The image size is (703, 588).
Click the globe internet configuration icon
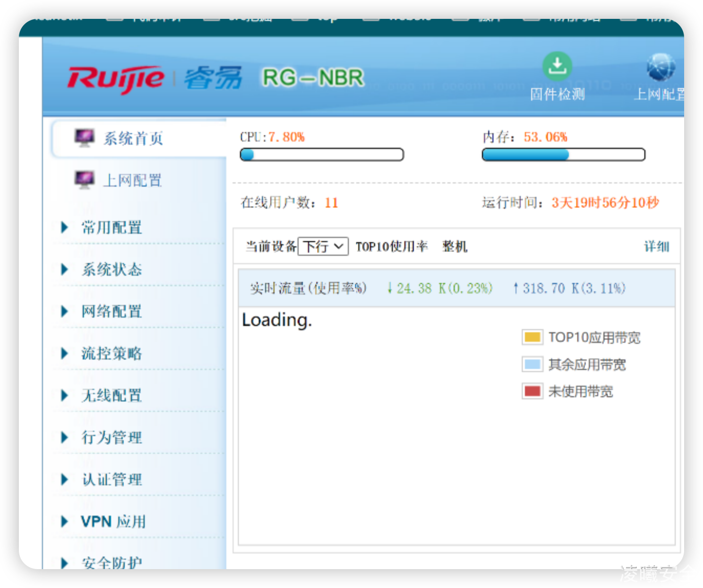point(661,68)
